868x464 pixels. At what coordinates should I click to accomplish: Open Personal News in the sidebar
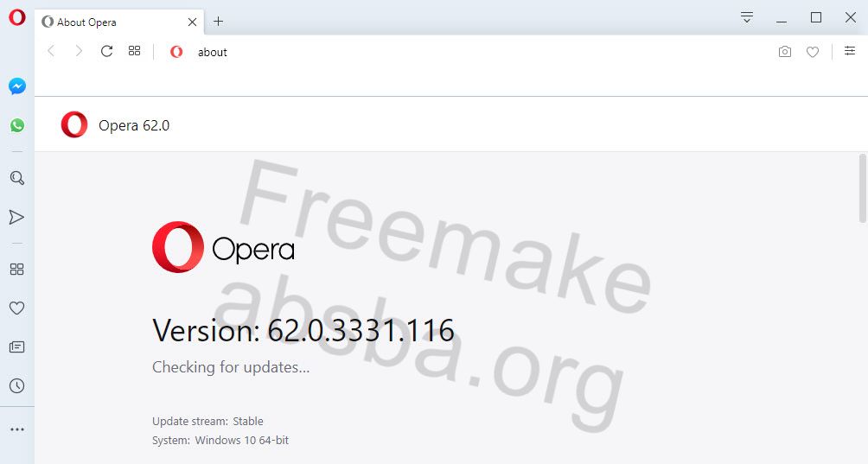click(x=17, y=346)
